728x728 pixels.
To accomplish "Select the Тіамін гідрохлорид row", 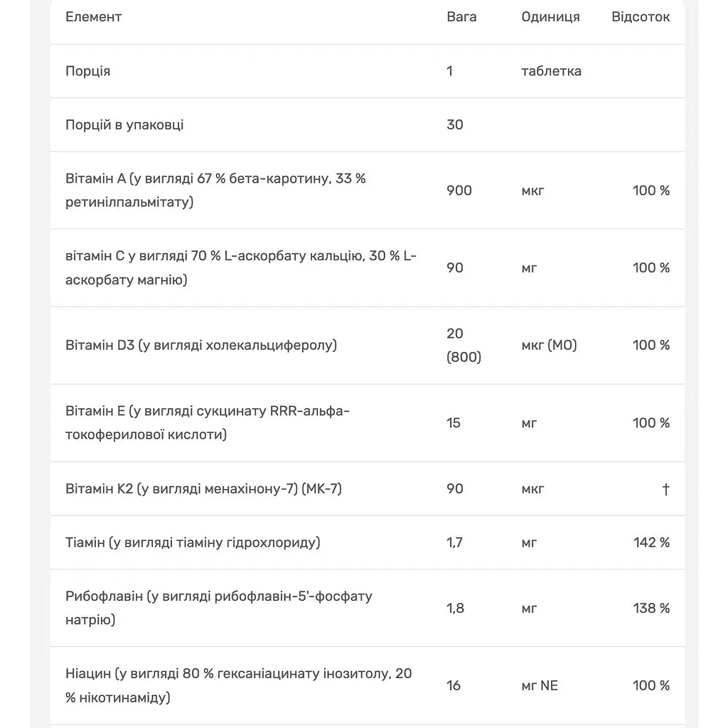I will pyautogui.click(x=368, y=542).
